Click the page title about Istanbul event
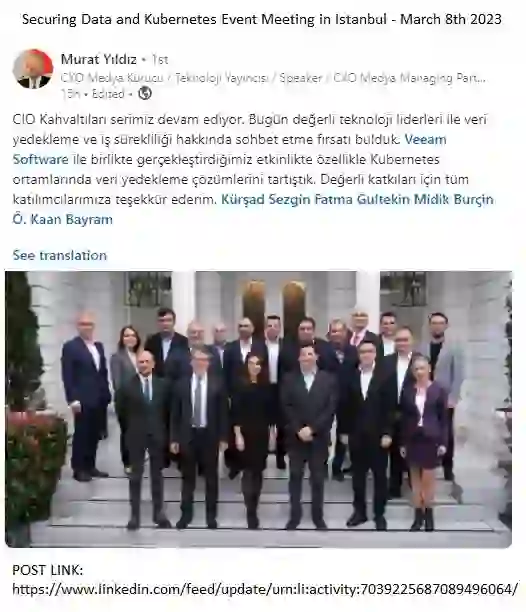Screen dimensions: 526x612 point(261,19)
